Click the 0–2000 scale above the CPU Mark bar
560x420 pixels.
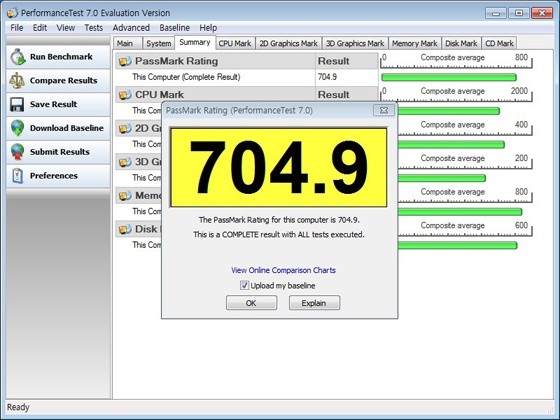pyautogui.click(x=456, y=95)
